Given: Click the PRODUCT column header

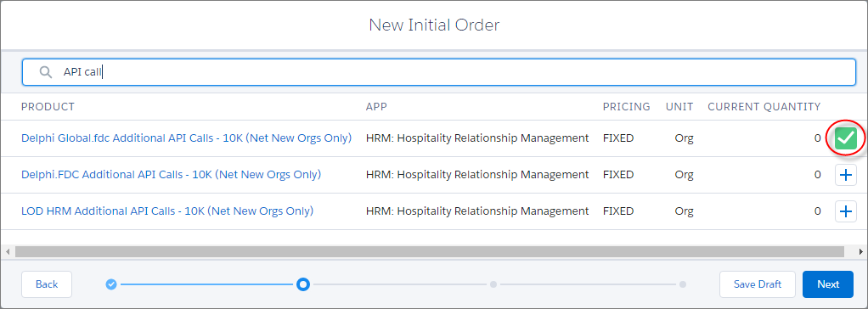Looking at the screenshot, I should point(48,106).
